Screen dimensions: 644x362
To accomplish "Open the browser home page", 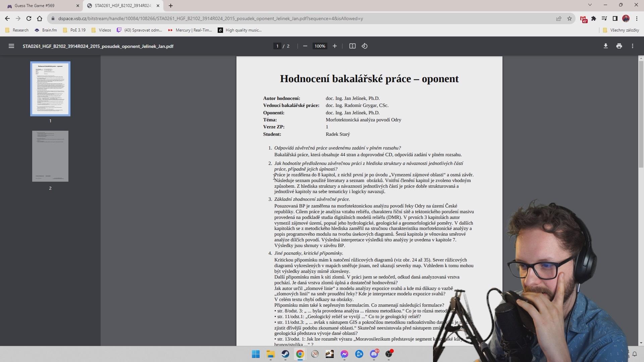I will (40, 18).
